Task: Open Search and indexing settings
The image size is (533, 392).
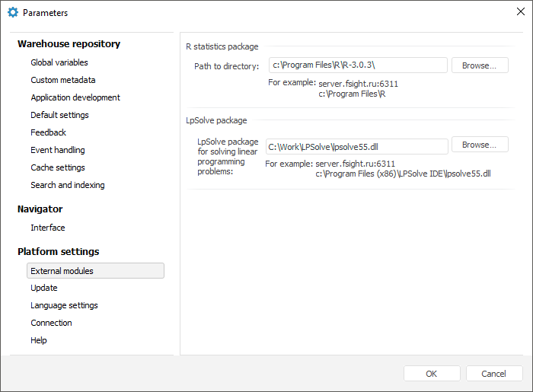Action: [x=68, y=185]
